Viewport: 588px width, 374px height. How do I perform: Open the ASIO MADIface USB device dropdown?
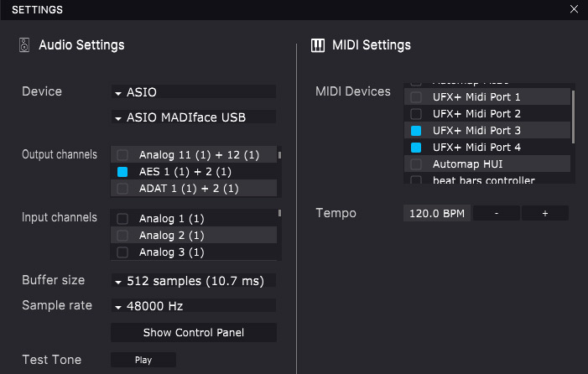193,117
